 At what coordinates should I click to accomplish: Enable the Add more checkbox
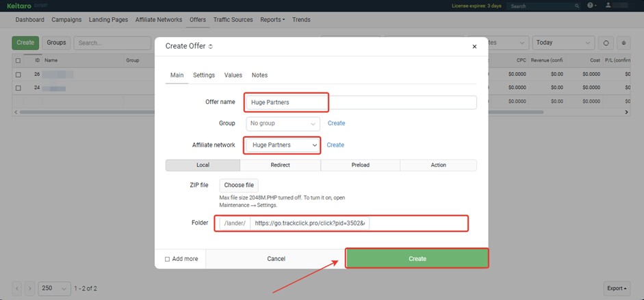click(x=167, y=259)
